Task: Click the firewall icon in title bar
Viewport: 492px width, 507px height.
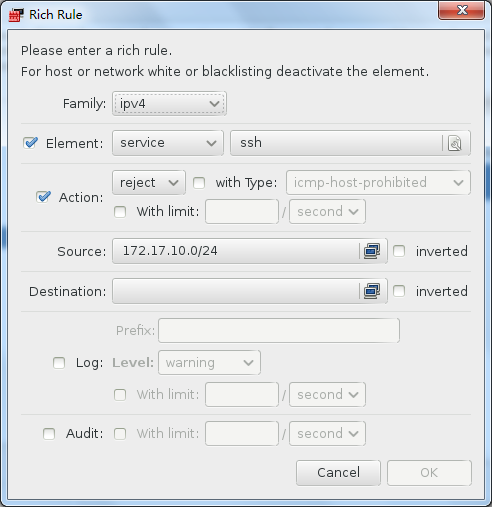Action: pyautogui.click(x=16, y=15)
